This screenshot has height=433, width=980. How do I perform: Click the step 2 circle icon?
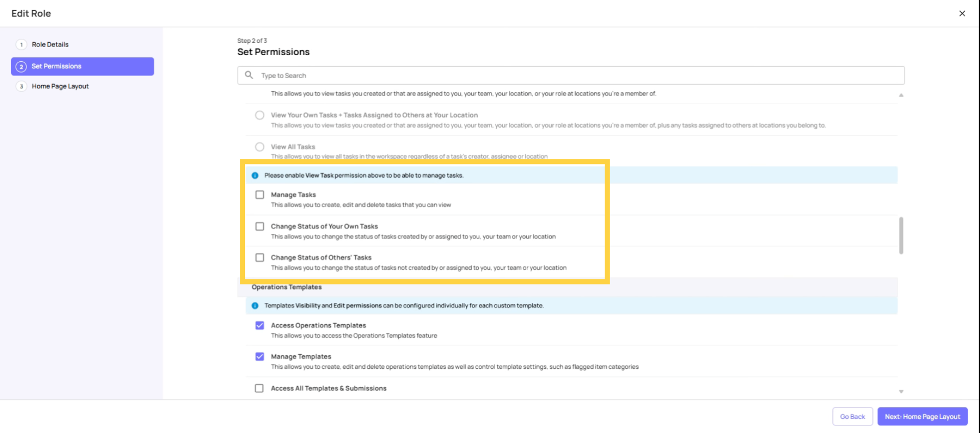(21, 66)
